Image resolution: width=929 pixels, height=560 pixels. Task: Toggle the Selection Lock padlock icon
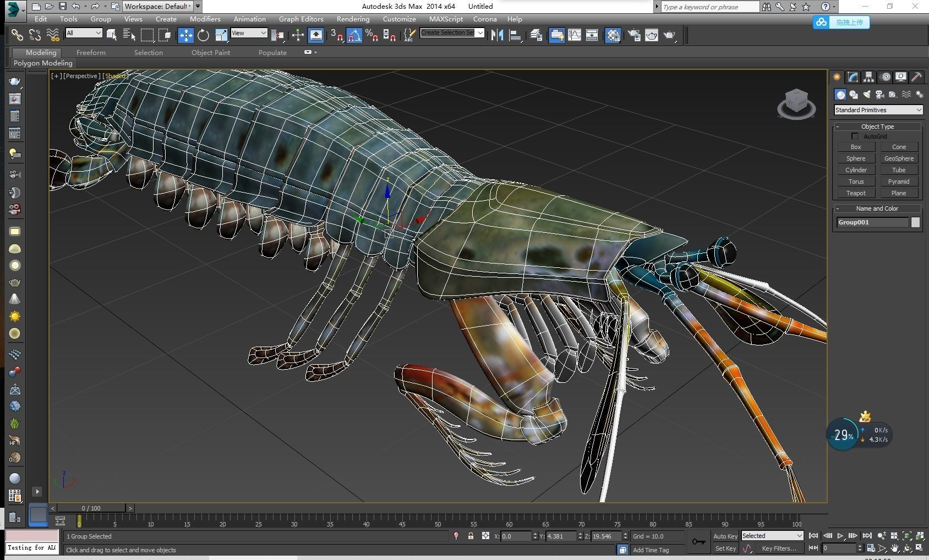pos(471,536)
